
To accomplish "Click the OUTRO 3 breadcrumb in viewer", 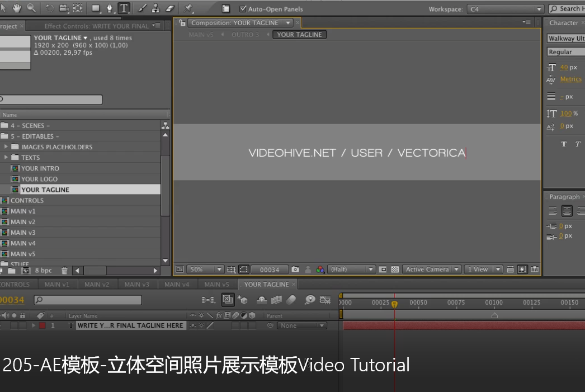I will tap(245, 35).
